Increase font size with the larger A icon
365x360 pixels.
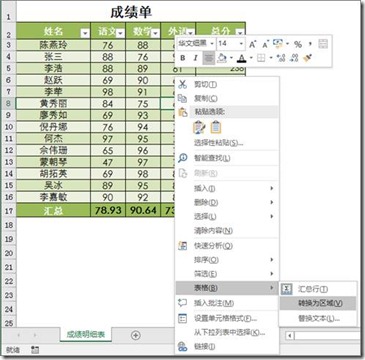click(x=253, y=44)
